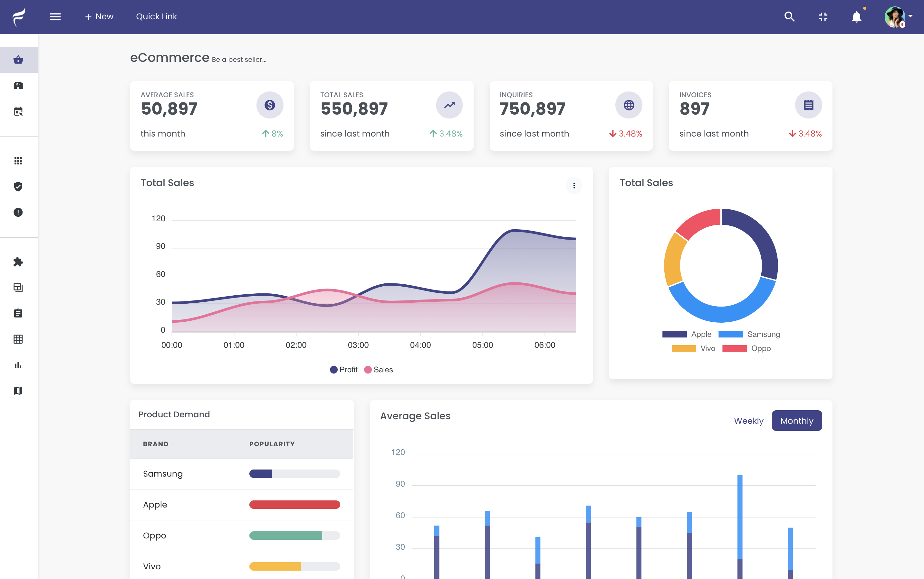924x579 pixels.
Task: Click the dollar icon on Average Sales card
Action: click(x=270, y=105)
